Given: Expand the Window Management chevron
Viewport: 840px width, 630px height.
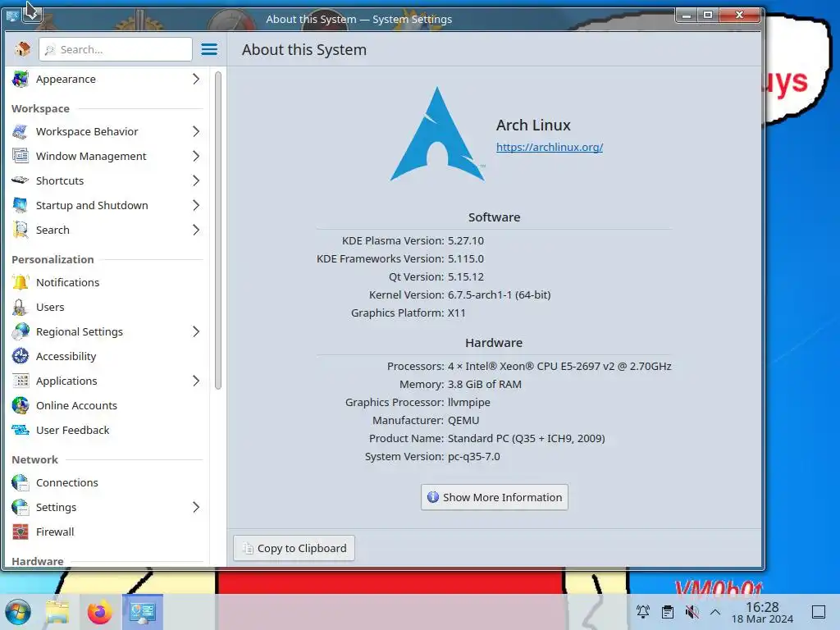Looking at the screenshot, I should coord(196,156).
